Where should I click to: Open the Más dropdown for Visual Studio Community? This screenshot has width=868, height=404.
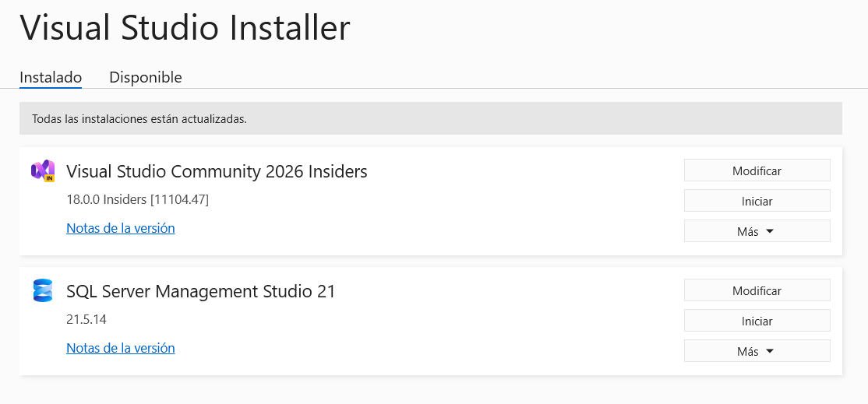point(757,231)
